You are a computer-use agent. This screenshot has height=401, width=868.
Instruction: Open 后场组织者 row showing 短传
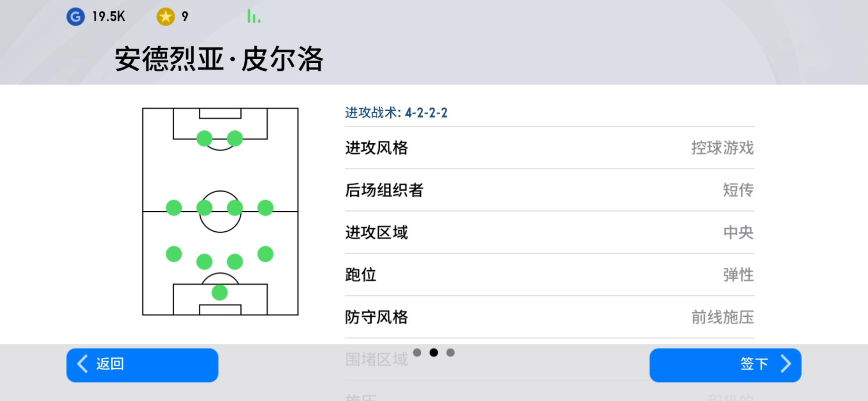(549, 190)
